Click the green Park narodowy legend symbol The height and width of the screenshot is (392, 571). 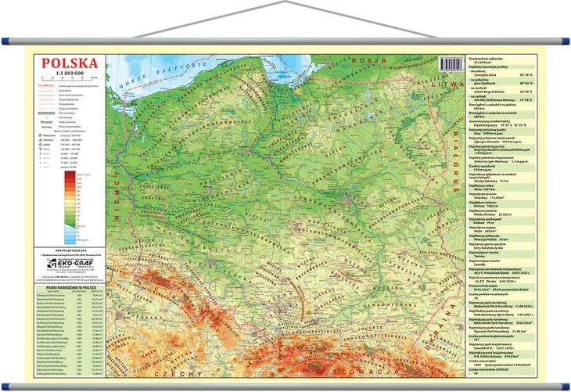[x=46, y=113]
